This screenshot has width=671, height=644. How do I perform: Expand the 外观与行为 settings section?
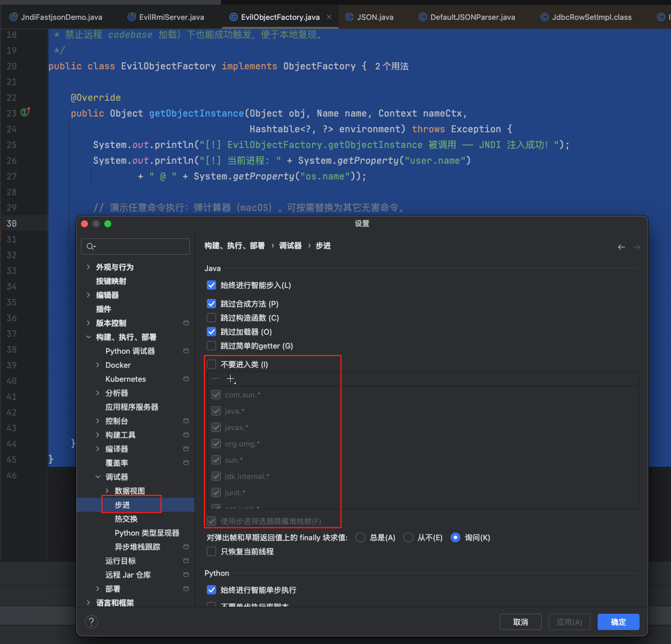tap(88, 267)
